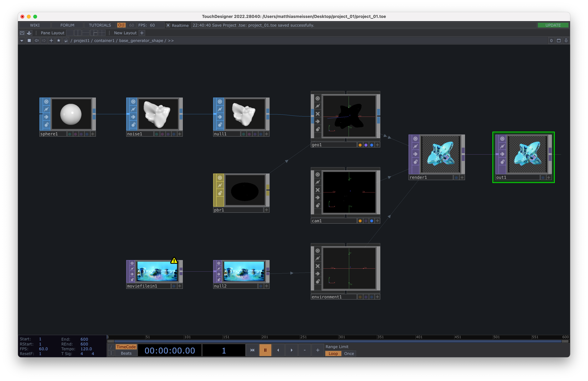Expand path with >> chevrons
588x381 pixels.
click(x=171, y=41)
